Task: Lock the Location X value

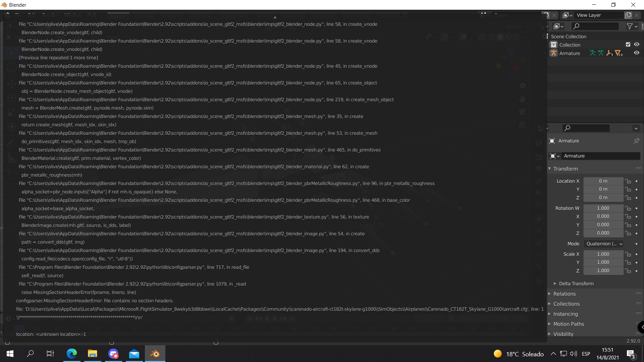Action: (x=628, y=181)
